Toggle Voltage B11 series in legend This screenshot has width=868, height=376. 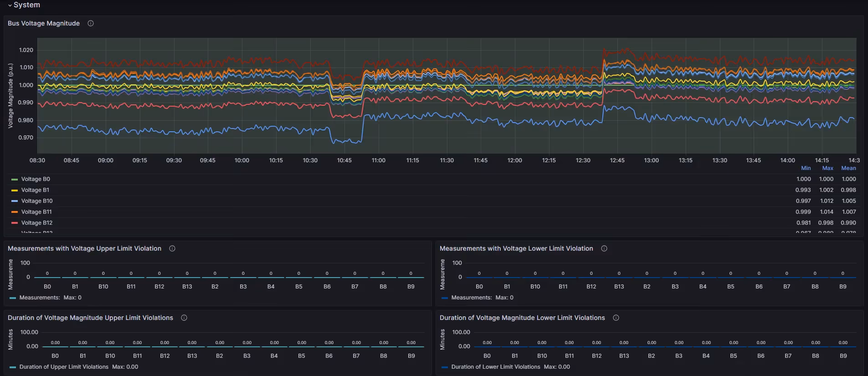[36, 212]
